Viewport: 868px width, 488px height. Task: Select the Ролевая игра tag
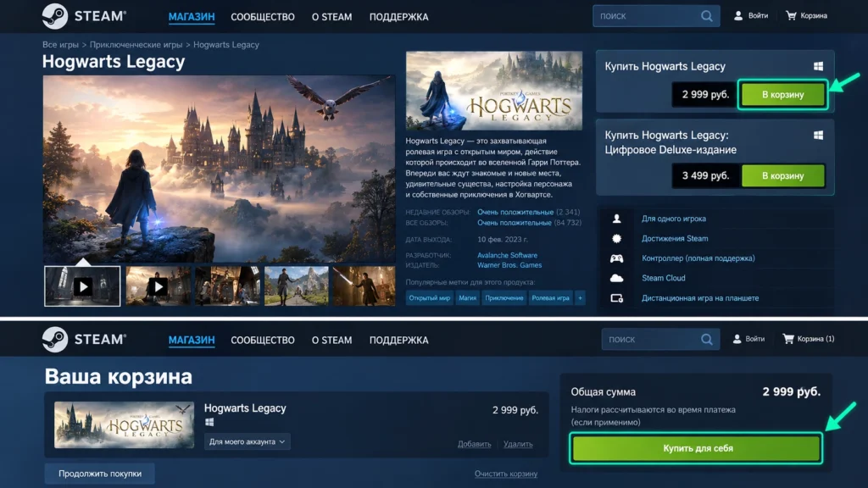(550, 298)
